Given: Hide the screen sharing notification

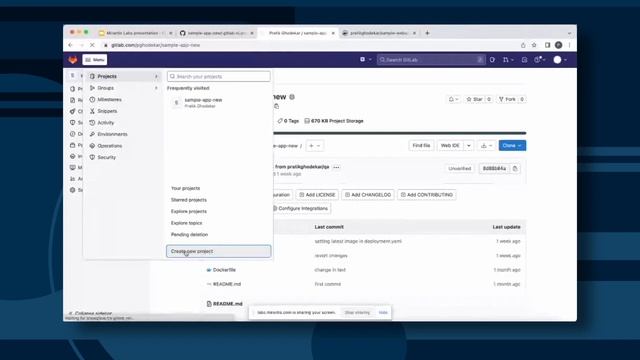Looking at the screenshot, I should click(383, 312).
